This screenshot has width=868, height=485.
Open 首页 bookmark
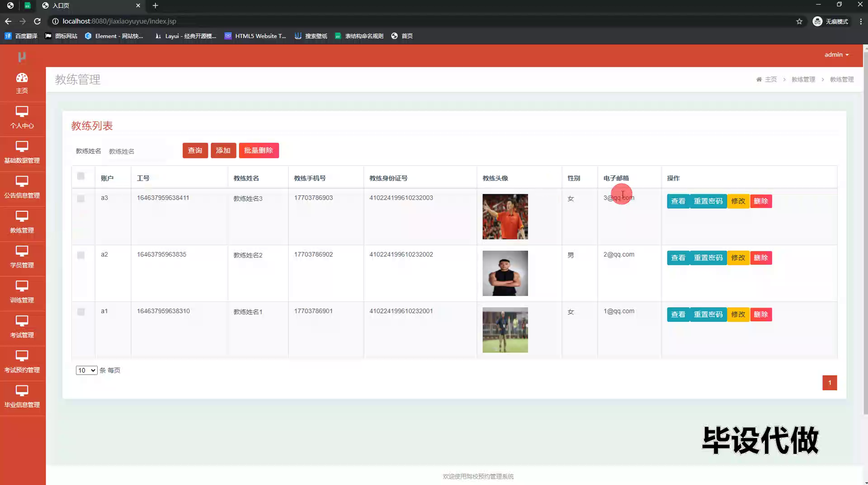pyautogui.click(x=402, y=36)
